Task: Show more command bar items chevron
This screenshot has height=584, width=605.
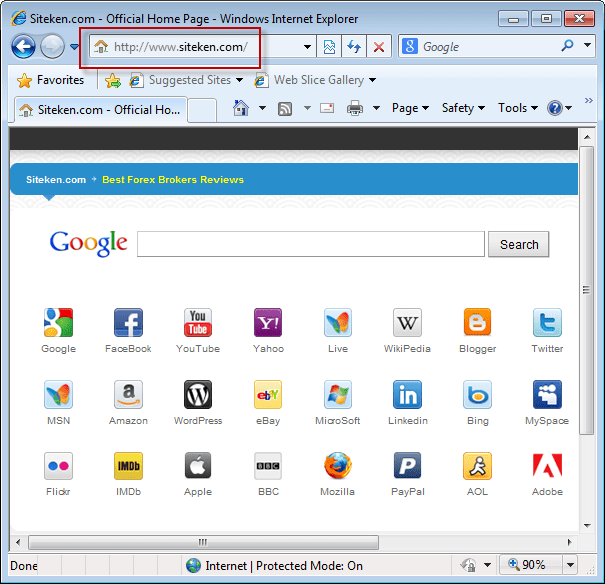Action: pyautogui.click(x=588, y=101)
